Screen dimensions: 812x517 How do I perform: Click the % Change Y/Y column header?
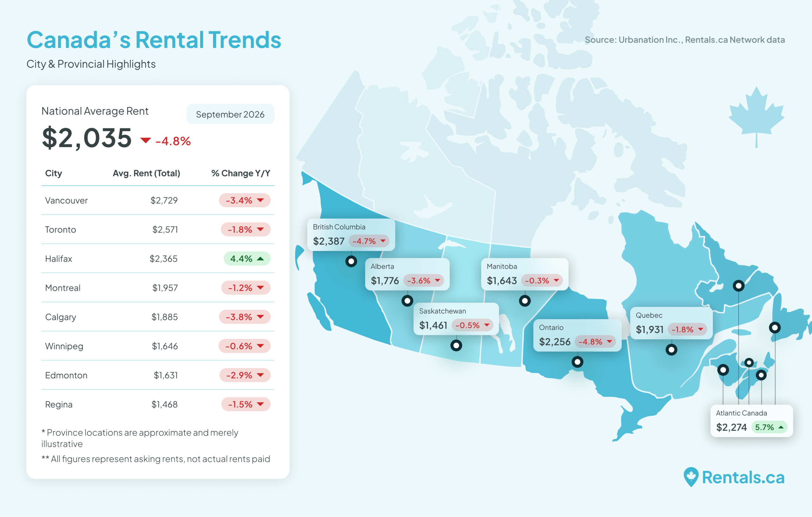tap(241, 173)
